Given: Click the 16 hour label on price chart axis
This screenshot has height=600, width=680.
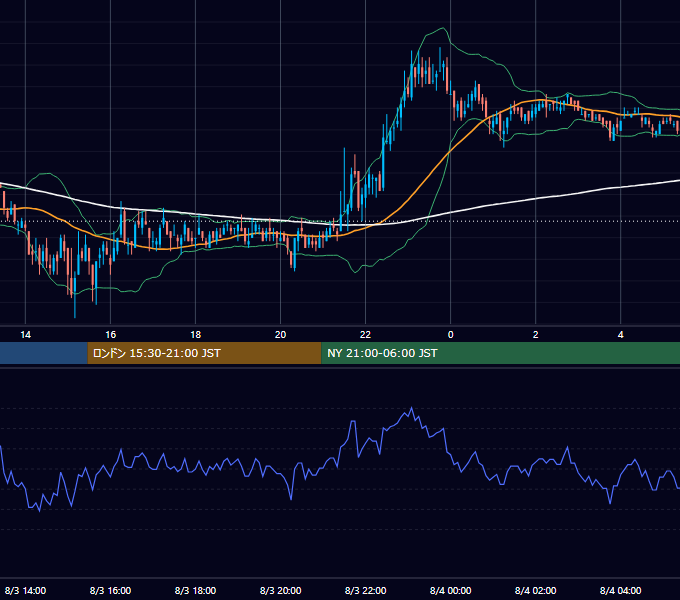Looking at the screenshot, I should (111, 335).
